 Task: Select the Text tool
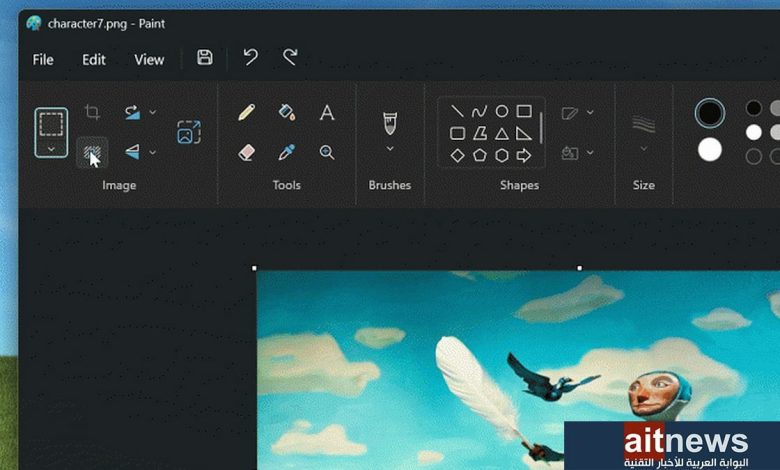tap(327, 112)
